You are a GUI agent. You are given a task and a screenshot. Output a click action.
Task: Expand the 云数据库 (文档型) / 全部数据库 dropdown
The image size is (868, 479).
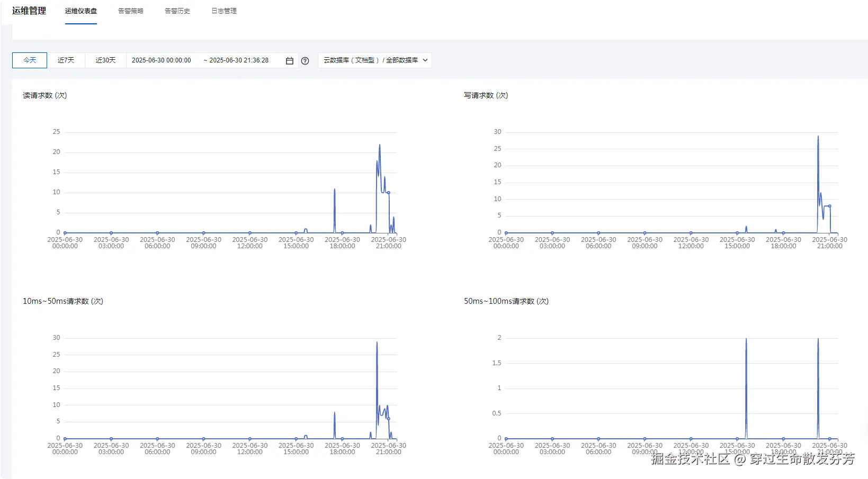375,60
